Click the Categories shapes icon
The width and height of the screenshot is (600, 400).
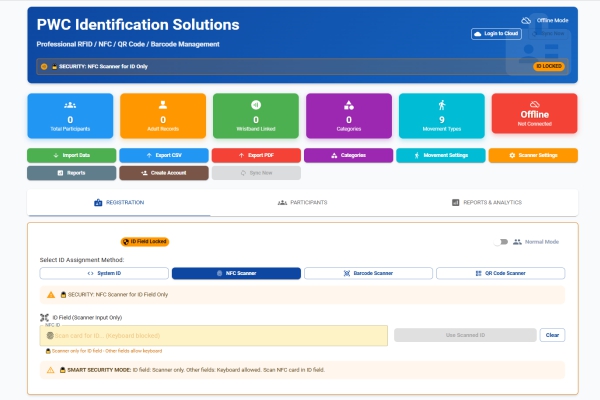pos(349,105)
